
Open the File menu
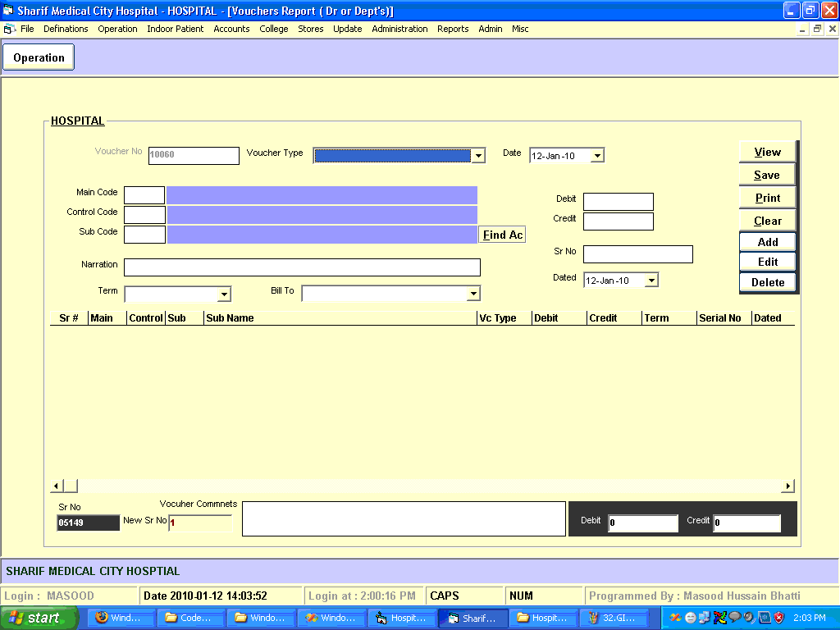click(x=27, y=29)
